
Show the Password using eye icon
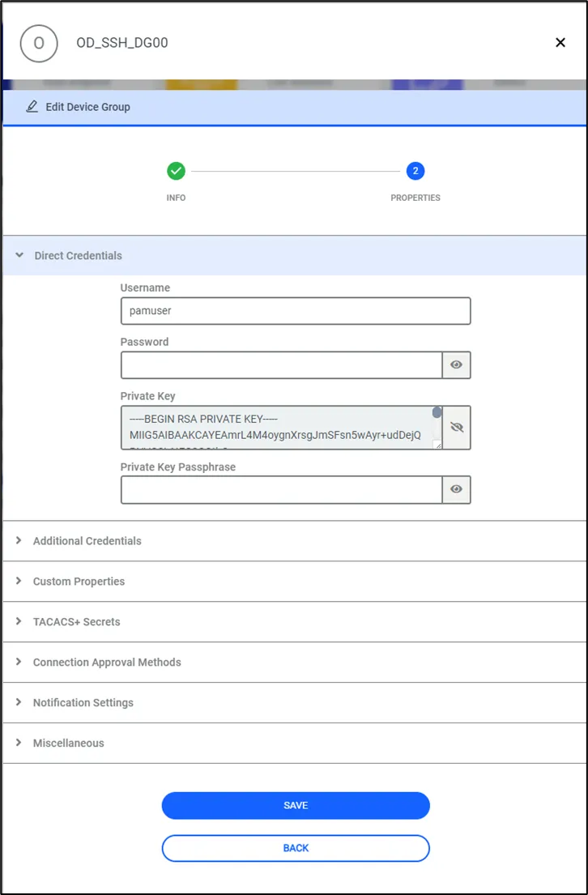tap(456, 364)
